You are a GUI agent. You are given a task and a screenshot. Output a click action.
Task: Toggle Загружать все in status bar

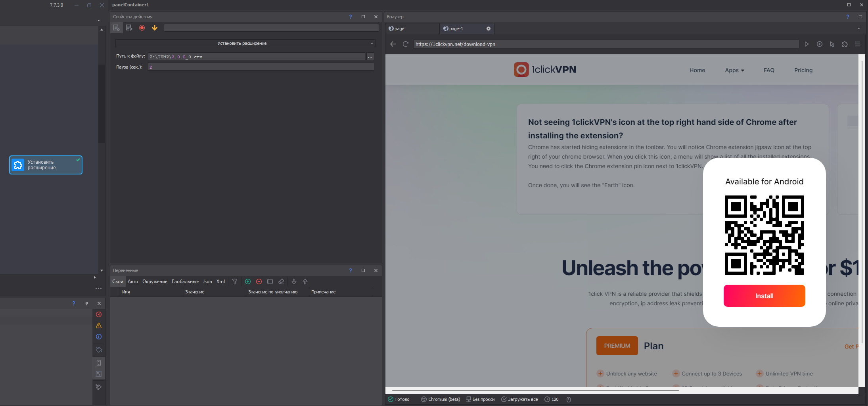point(519,399)
